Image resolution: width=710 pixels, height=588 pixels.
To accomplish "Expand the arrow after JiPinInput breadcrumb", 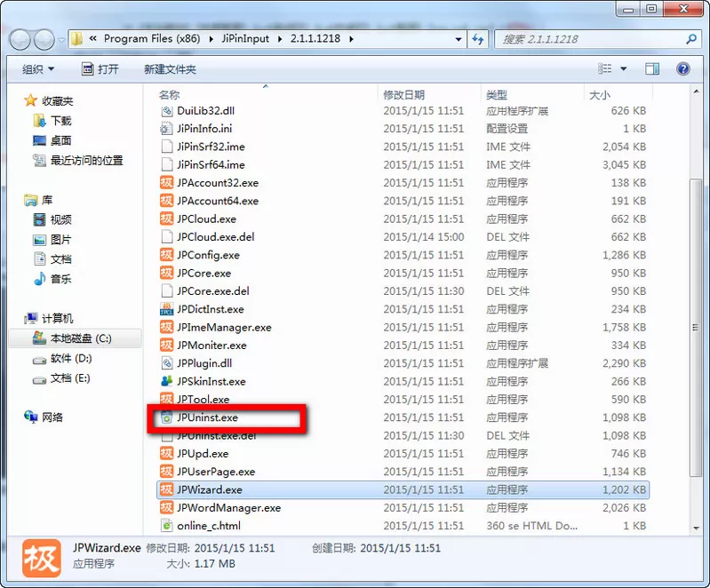I will (x=280, y=39).
